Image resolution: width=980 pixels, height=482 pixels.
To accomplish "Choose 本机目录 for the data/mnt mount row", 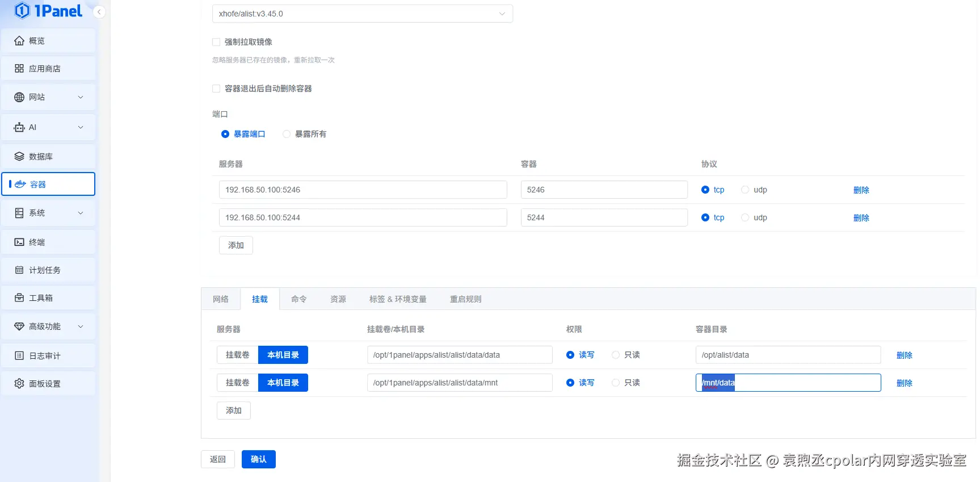I will pos(283,383).
